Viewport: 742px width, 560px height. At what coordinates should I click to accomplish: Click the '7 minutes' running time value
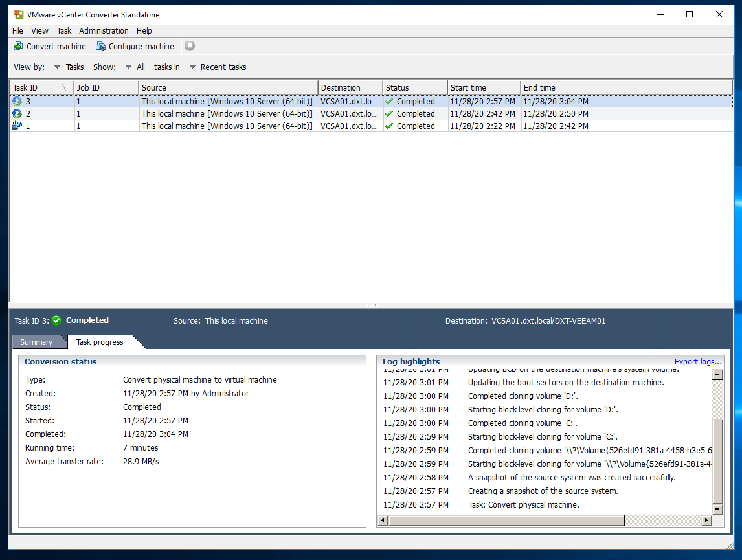(141, 447)
